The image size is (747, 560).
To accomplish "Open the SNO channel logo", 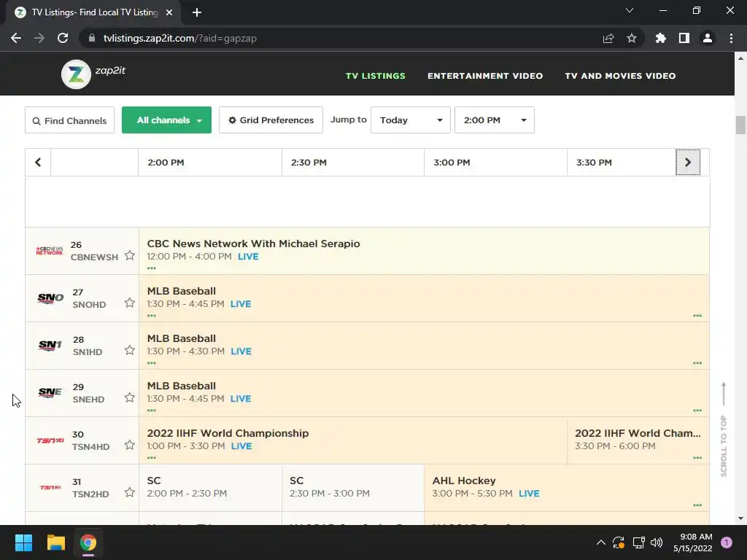I will (x=50, y=298).
